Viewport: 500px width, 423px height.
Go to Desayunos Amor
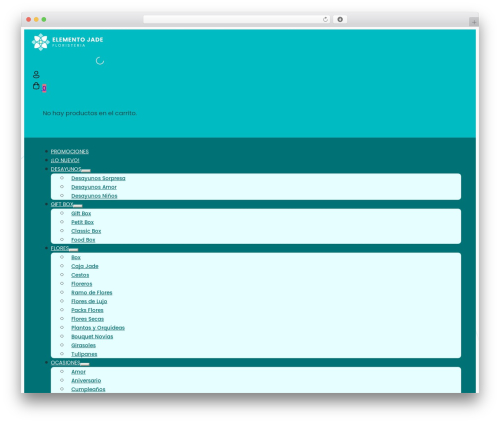[x=94, y=187]
